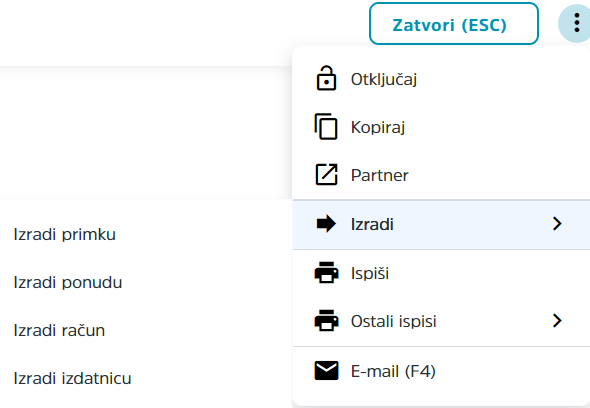Image resolution: width=590 pixels, height=408 pixels.
Task: Click the Partner external-link icon
Action: [326, 175]
